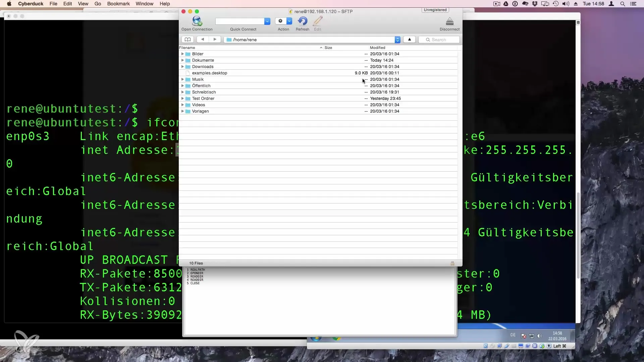Click the Open Connection globe icon
Screen dimensions: 644x362
coord(197,21)
